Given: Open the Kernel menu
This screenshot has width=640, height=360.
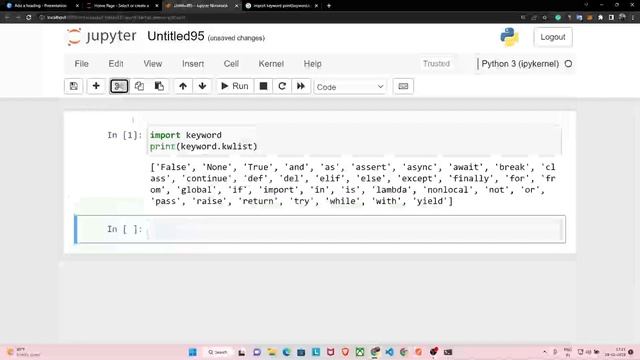Looking at the screenshot, I should 271,64.
